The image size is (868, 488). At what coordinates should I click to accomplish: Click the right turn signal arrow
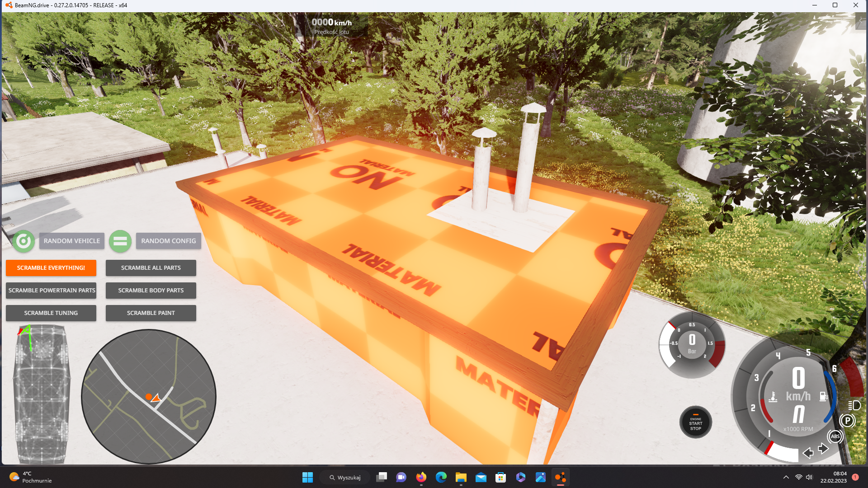[x=823, y=449]
